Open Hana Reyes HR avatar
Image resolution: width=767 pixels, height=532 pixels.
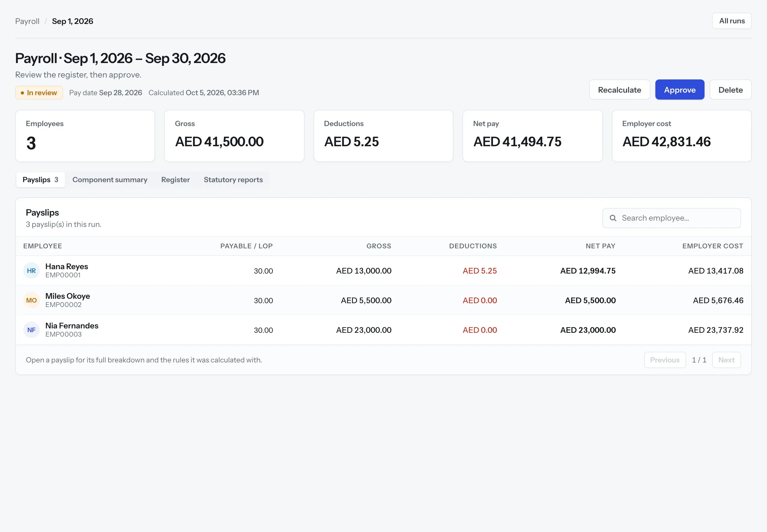click(31, 271)
